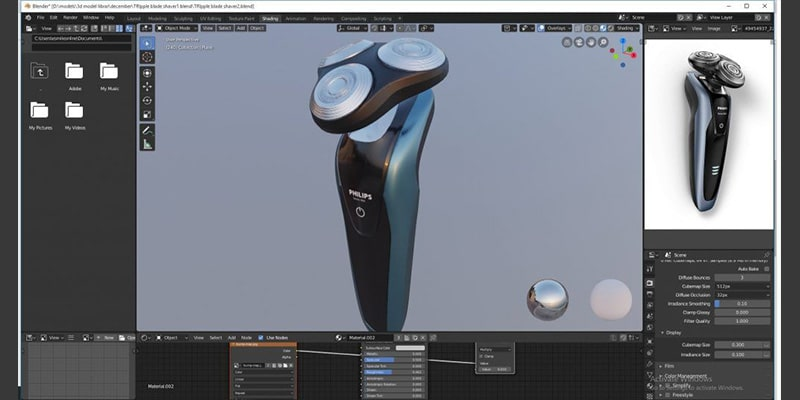This screenshot has height=400, width=800.
Task: Open the Edit menu
Action: click(54, 18)
